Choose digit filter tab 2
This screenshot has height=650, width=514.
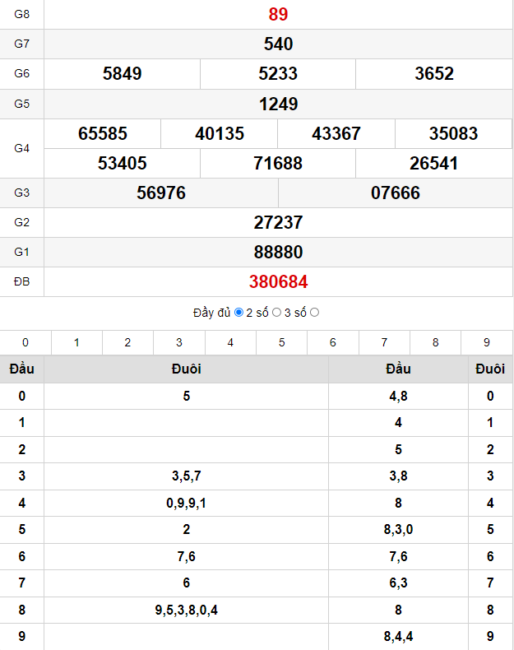coord(128,342)
